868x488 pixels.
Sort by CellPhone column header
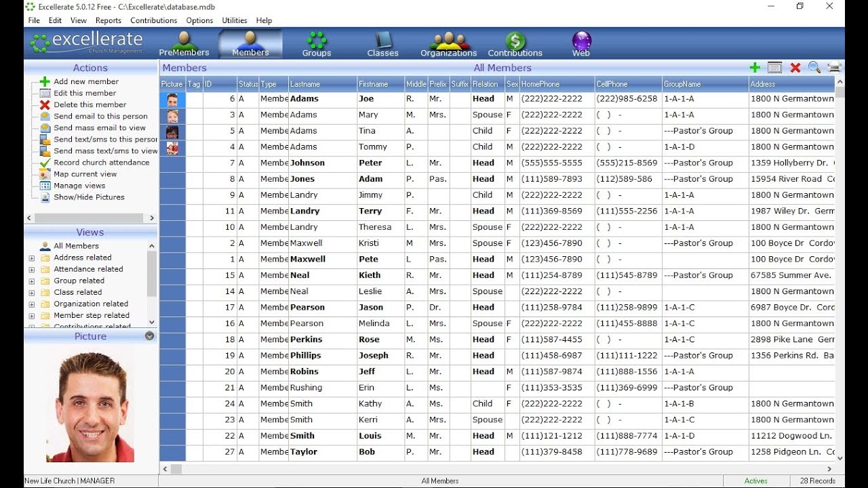tap(629, 84)
